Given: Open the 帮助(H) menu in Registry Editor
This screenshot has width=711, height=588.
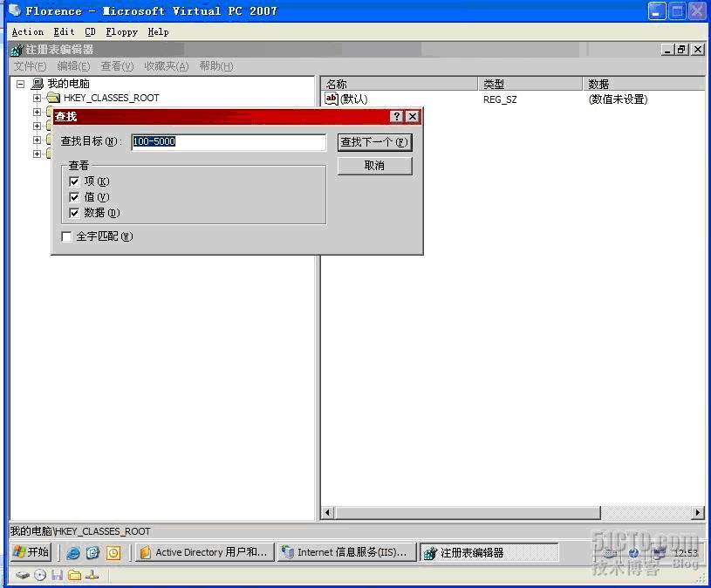Looking at the screenshot, I should click(216, 66).
